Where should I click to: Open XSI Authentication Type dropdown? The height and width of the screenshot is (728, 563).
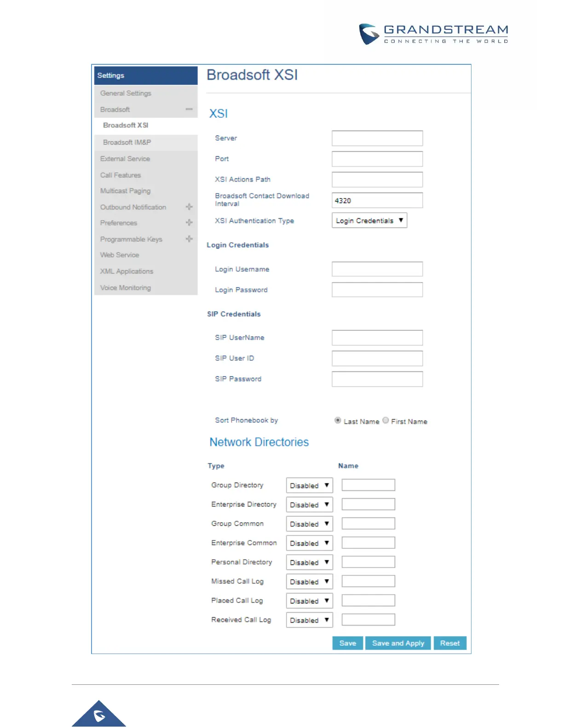pos(369,221)
